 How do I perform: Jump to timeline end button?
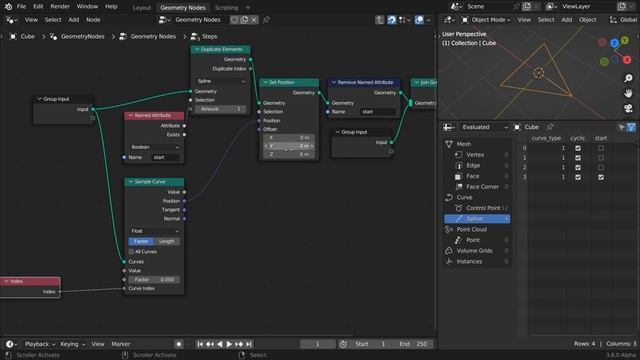tap(249, 344)
